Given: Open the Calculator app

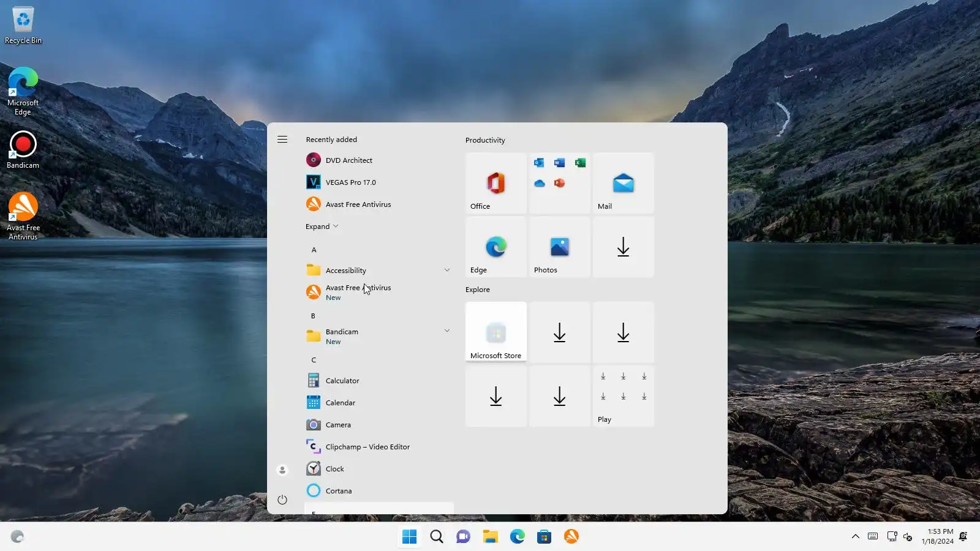Looking at the screenshot, I should click(379, 381).
